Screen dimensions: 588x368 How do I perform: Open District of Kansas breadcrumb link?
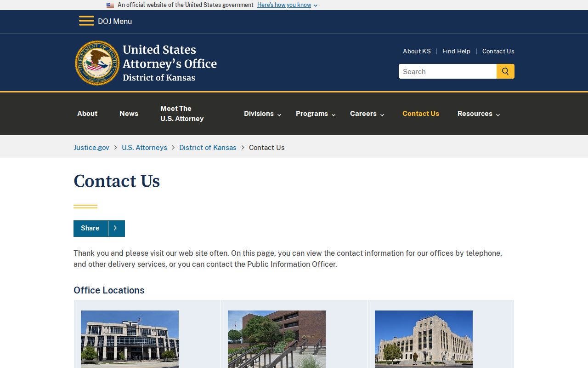[x=208, y=148]
